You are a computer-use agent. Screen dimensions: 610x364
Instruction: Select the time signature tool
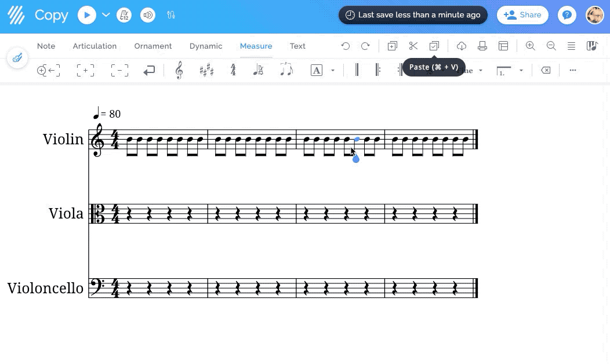233,70
